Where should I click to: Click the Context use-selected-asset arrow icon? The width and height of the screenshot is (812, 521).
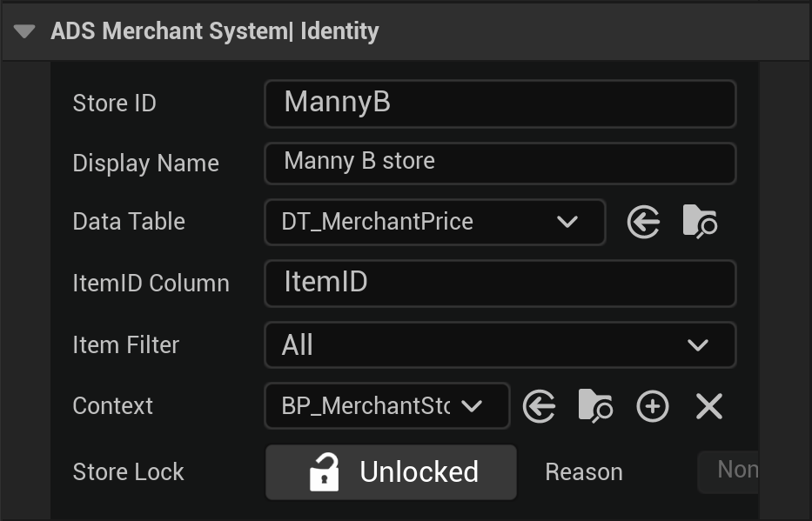point(539,406)
